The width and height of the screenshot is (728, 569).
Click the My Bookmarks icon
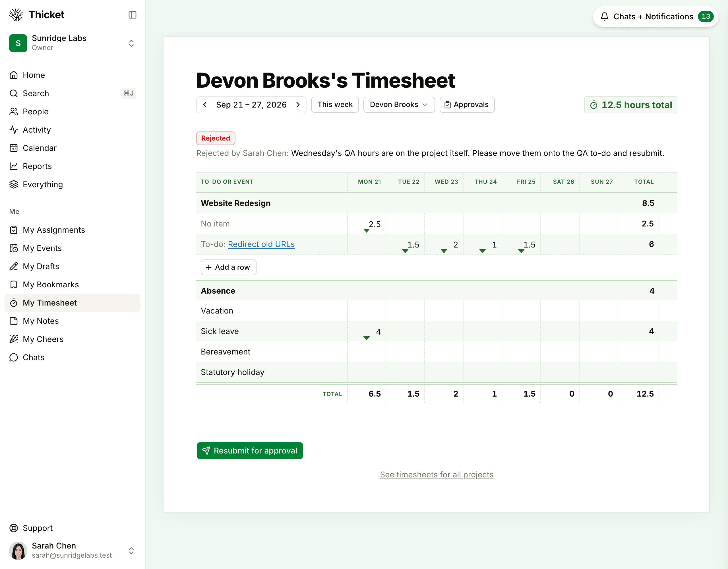(x=14, y=284)
